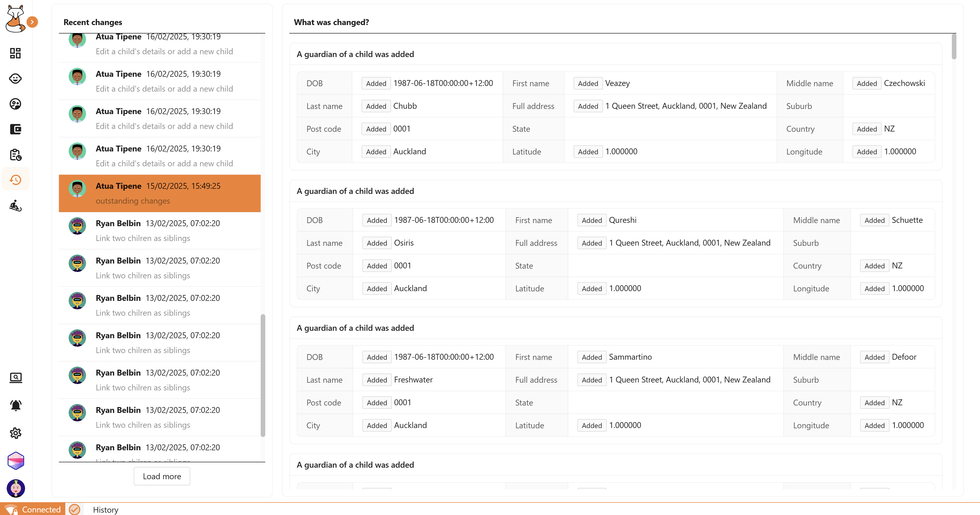This screenshot has width=980, height=515.
Task: Open the user profile avatar
Action: pos(15,488)
